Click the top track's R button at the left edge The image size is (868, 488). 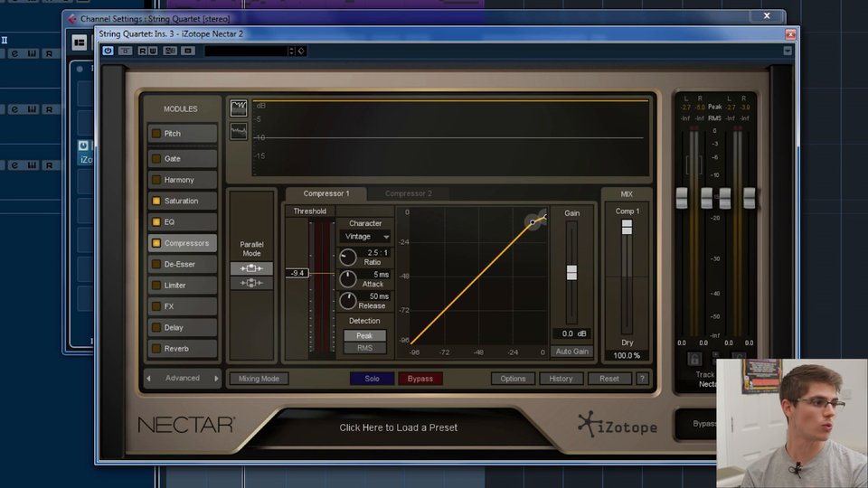click(49, 53)
